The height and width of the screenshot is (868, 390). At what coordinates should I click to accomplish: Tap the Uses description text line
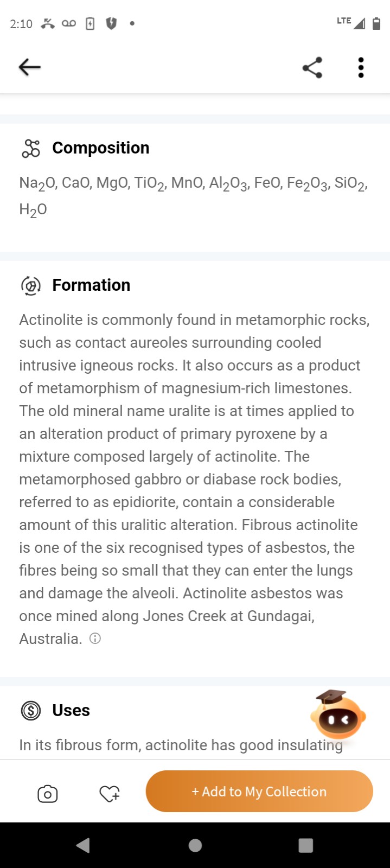181,745
